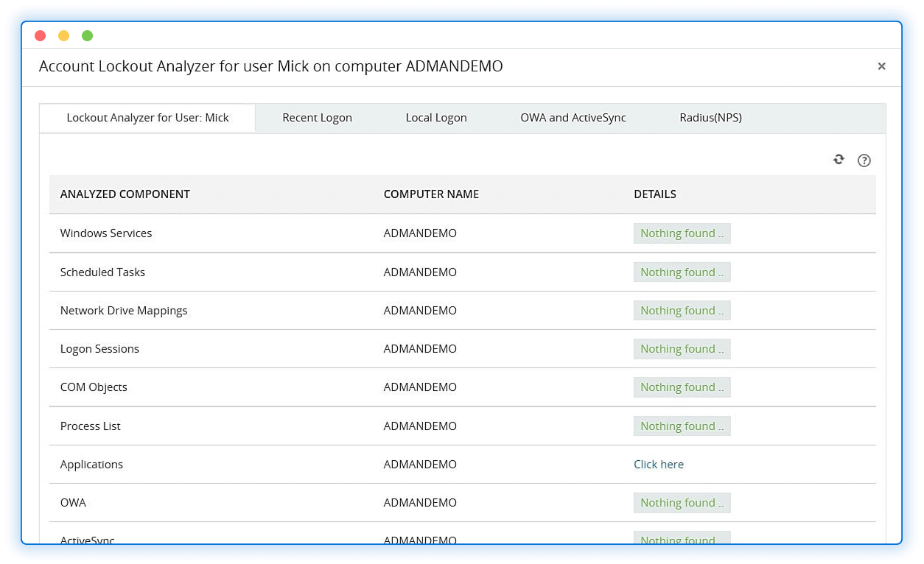Click 'Nothing found' in the Process List row
The image size is (924, 564).
point(682,426)
